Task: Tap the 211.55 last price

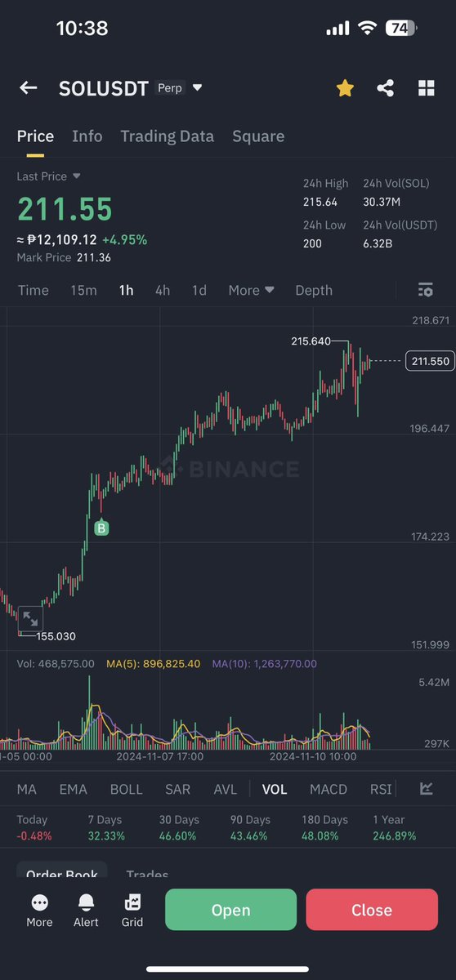Action: (65, 210)
